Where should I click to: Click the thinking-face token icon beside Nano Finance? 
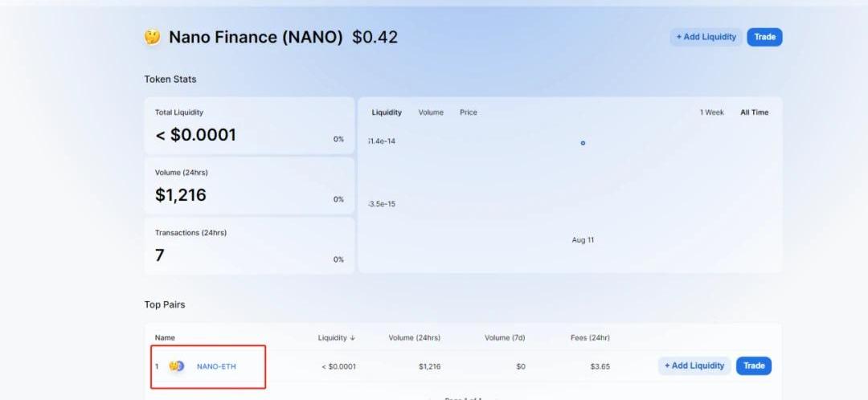point(152,38)
